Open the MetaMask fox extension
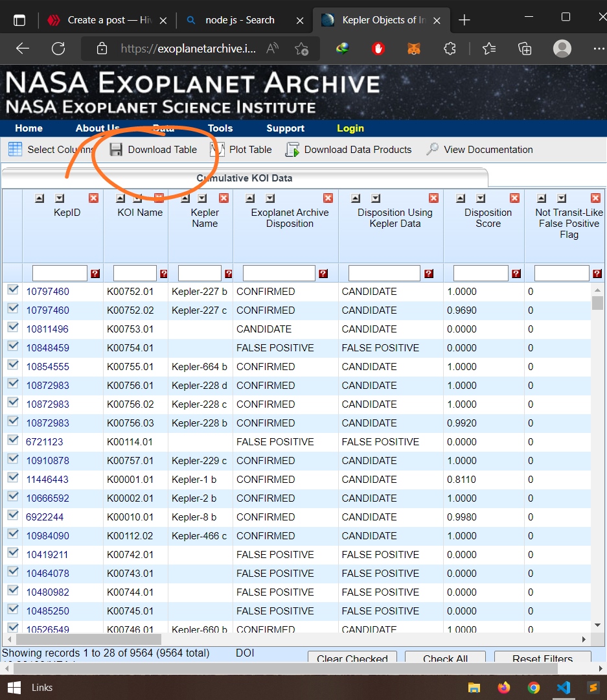 point(414,48)
